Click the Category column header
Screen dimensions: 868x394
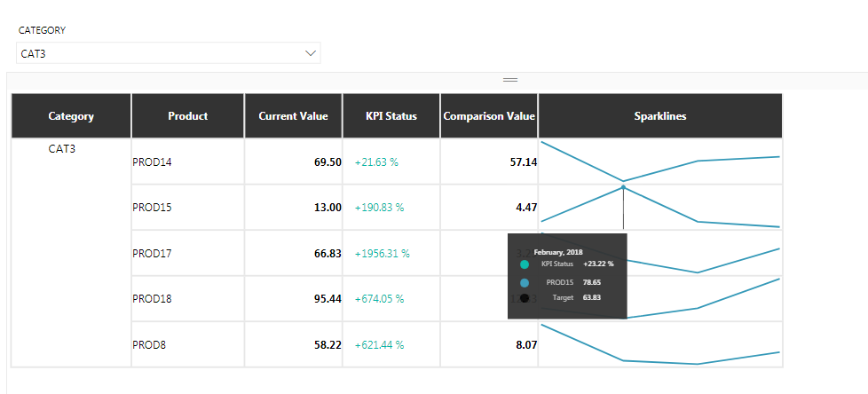coord(71,116)
